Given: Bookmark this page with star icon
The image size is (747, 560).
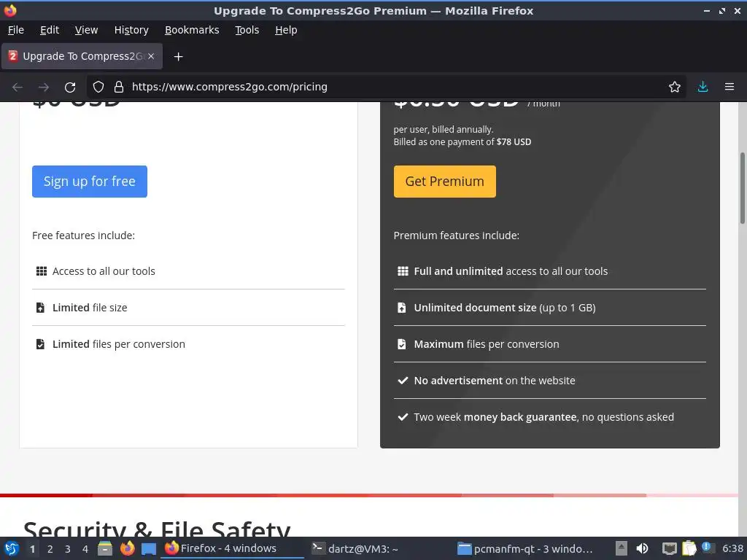Looking at the screenshot, I should pos(675,87).
